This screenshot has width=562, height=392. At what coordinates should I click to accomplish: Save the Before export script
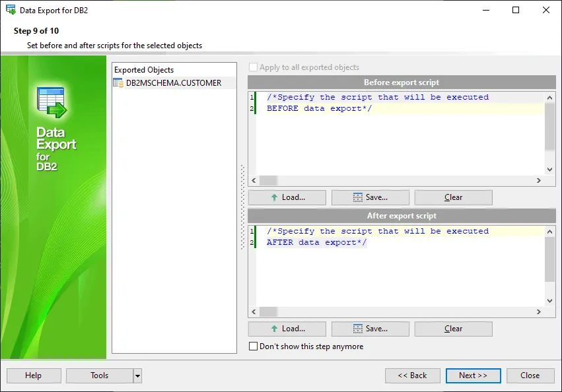tap(370, 197)
